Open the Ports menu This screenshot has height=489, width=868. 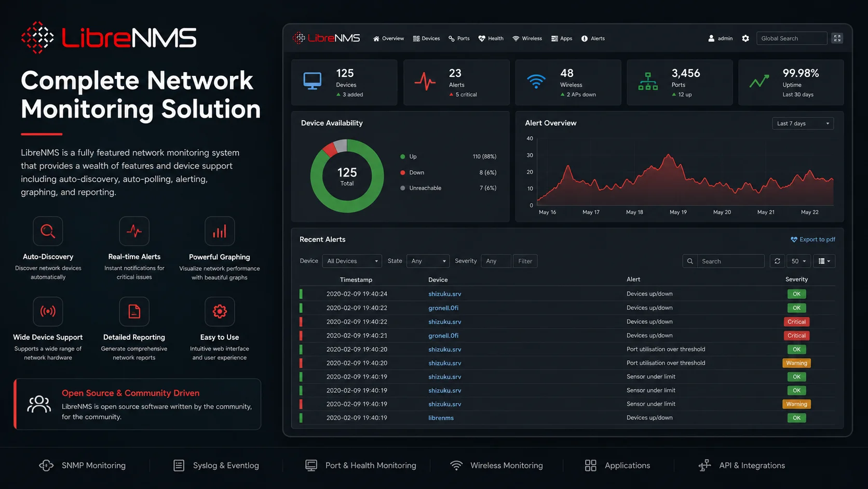pyautogui.click(x=459, y=38)
